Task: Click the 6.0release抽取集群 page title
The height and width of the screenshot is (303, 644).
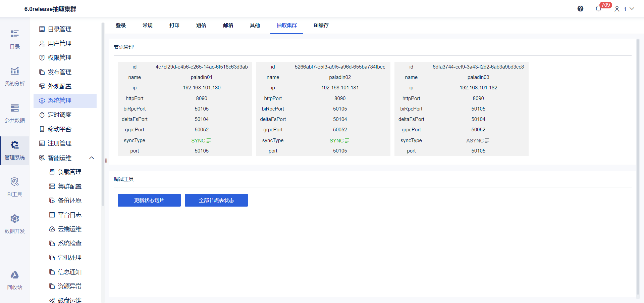Action: [x=50, y=9]
